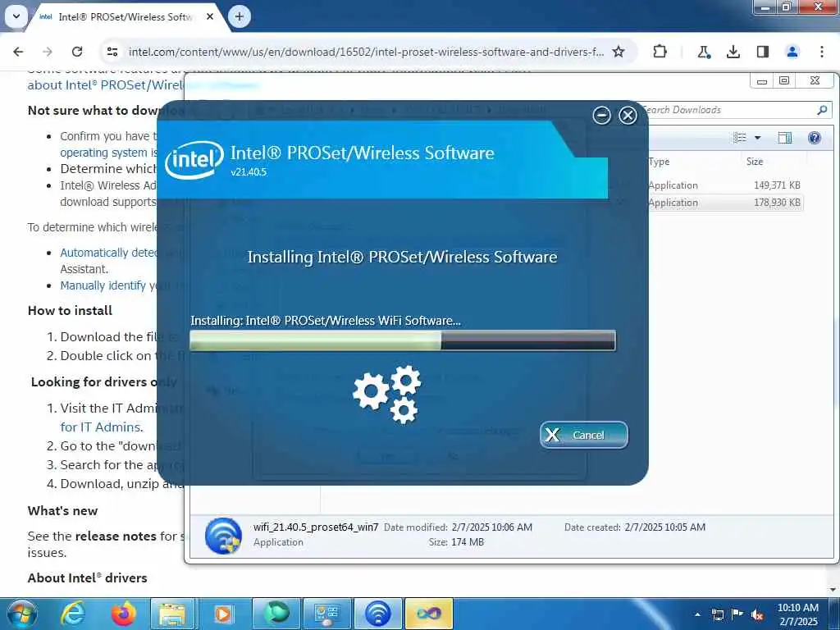Open muted volume tray icon
Viewport: 840px width, 630px height.
757,614
